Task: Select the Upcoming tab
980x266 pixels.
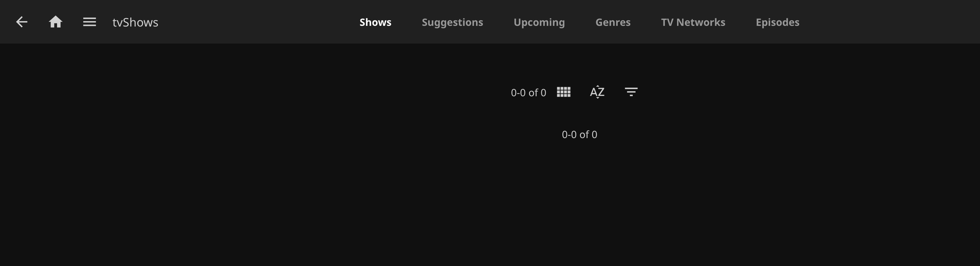Action: pyautogui.click(x=539, y=22)
